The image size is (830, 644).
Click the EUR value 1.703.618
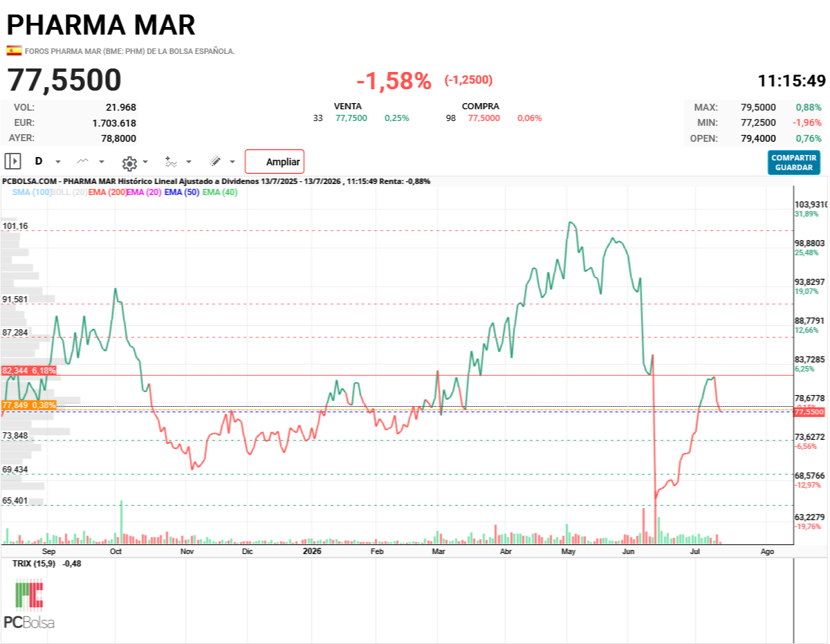[x=114, y=122]
